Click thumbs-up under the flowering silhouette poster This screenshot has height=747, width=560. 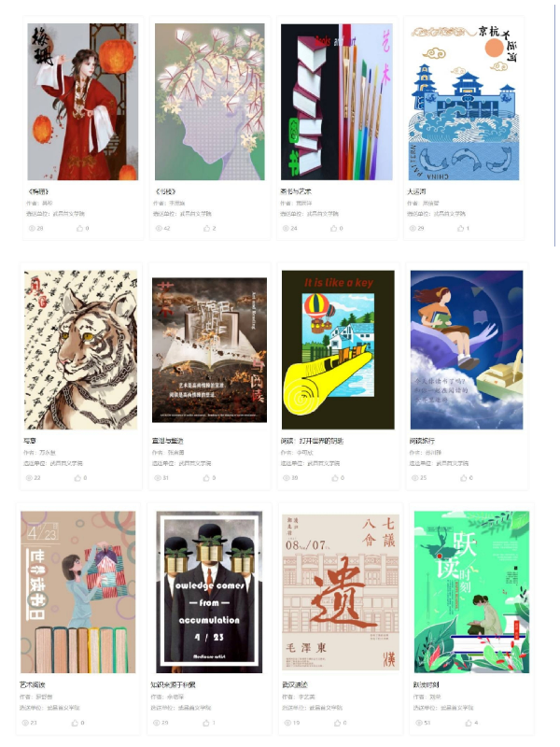pyautogui.click(x=206, y=228)
